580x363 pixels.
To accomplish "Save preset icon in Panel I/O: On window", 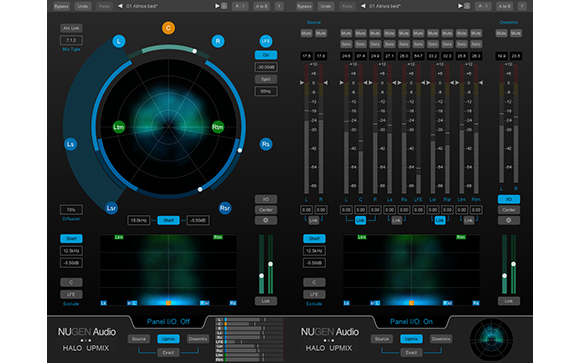I will (467, 6).
